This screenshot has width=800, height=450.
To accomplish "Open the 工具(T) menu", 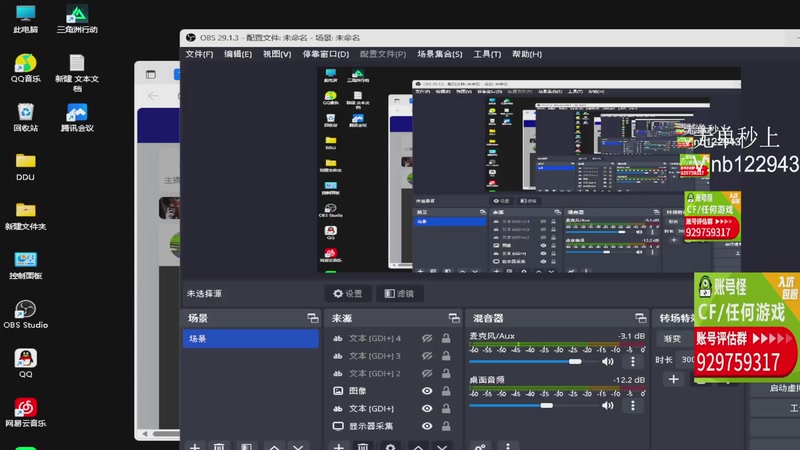I will [487, 54].
